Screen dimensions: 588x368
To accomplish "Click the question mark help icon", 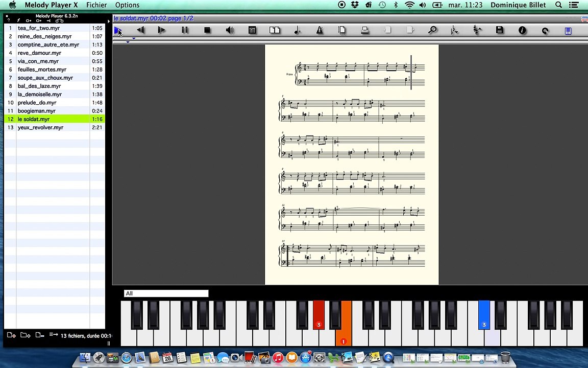I will pos(9,20).
